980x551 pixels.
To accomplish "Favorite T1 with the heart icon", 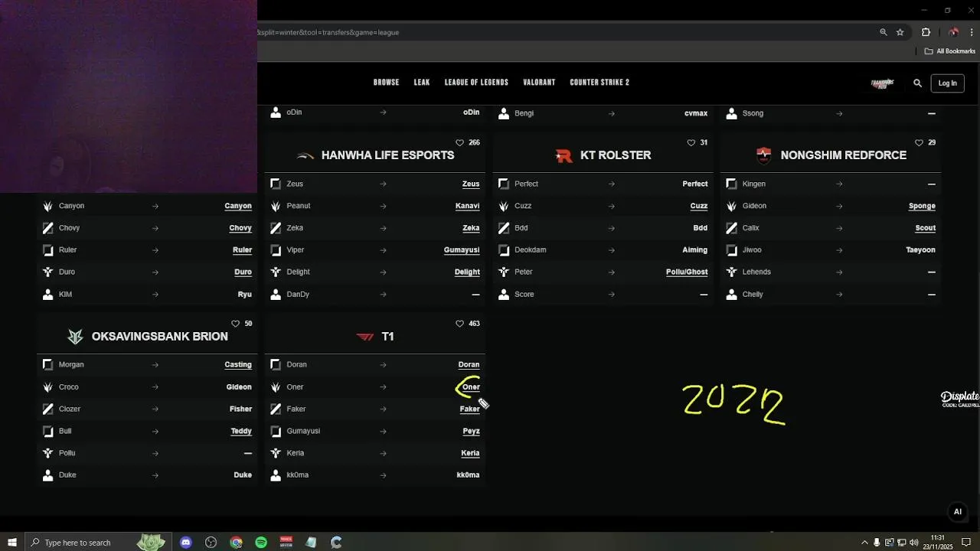I will pyautogui.click(x=459, y=324).
